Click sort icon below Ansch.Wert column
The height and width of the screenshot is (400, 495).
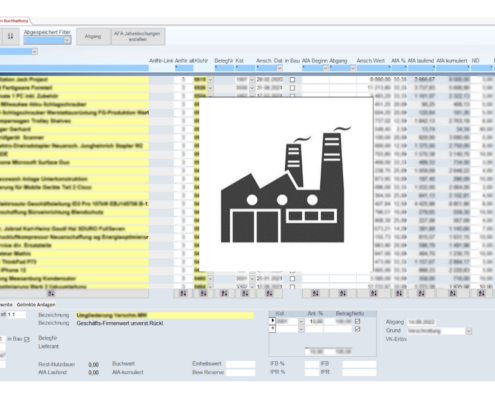point(374,293)
